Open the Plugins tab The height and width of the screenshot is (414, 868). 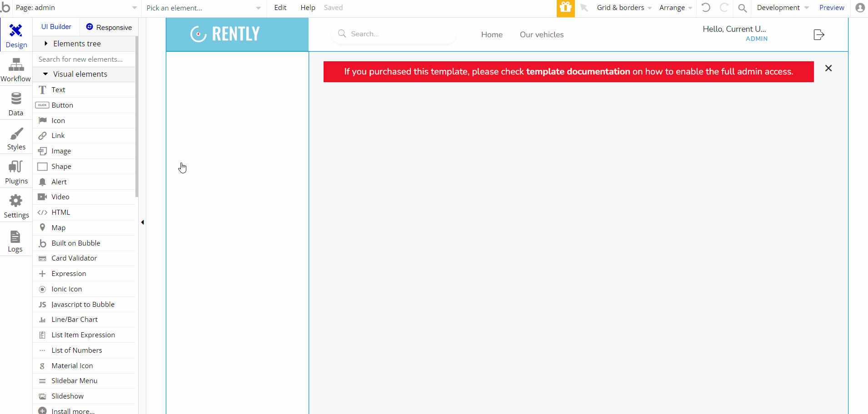click(x=16, y=172)
